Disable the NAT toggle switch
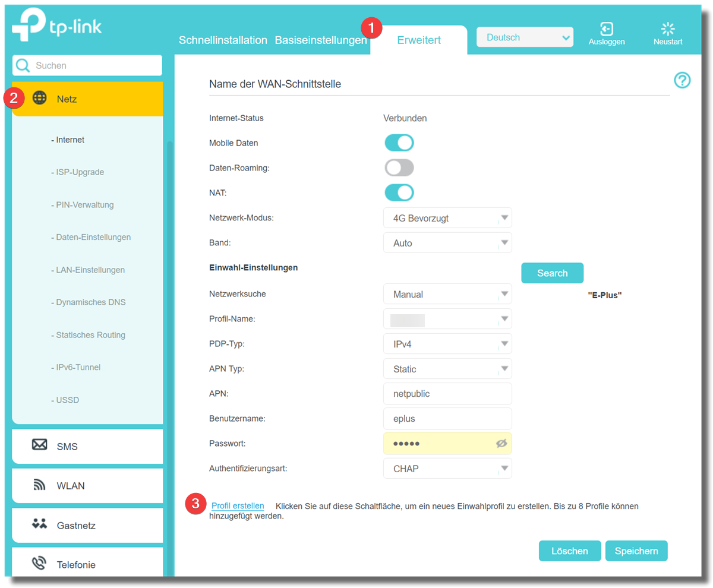Image resolution: width=713 pixels, height=588 pixels. pyautogui.click(x=399, y=193)
